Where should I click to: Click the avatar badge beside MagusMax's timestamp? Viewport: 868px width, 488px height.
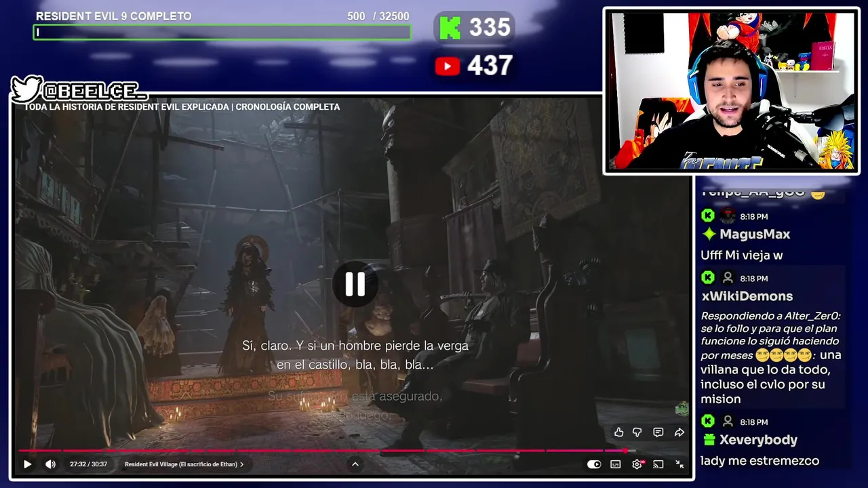[728, 216]
